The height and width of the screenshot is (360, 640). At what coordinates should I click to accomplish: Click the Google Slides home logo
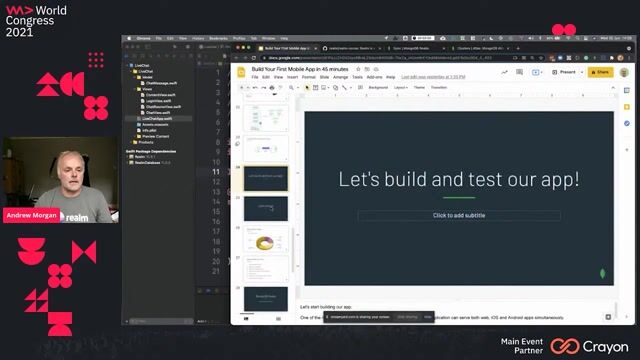[241, 72]
